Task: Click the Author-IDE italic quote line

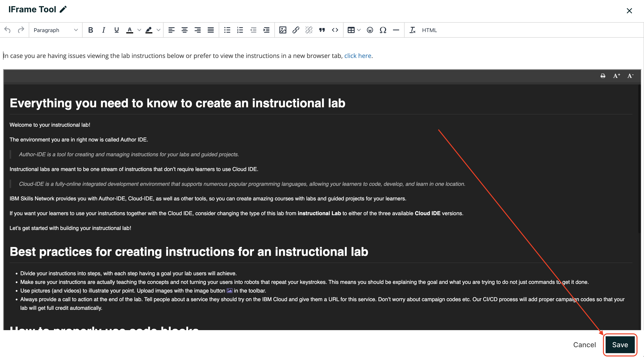Action: click(x=129, y=154)
